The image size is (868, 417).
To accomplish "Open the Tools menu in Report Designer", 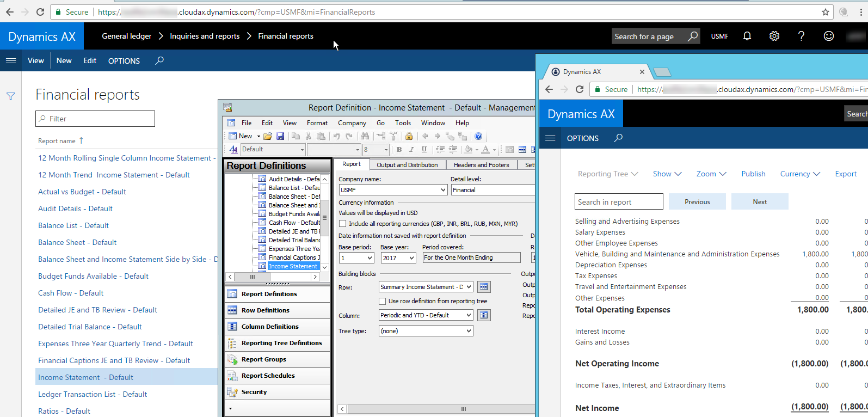I will tap(403, 123).
